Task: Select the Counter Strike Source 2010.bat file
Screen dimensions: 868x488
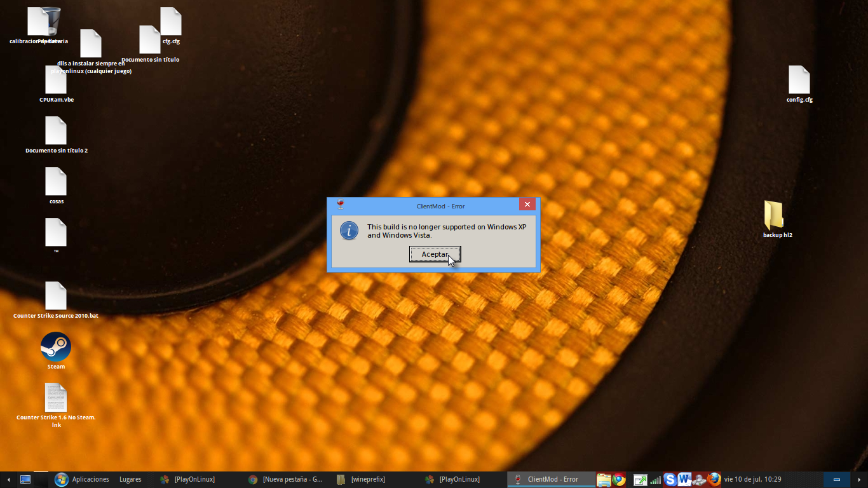Action: (x=56, y=296)
